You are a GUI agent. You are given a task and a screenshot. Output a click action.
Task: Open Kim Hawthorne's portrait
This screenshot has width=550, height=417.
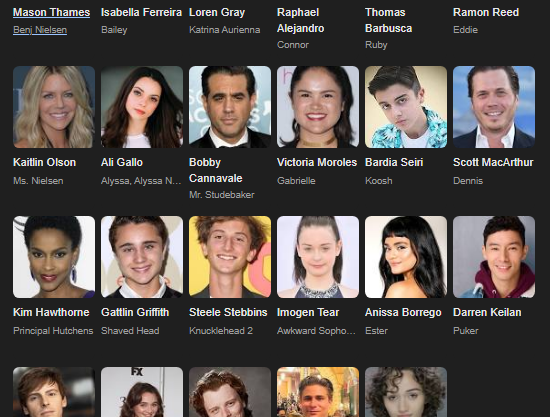pos(54,257)
